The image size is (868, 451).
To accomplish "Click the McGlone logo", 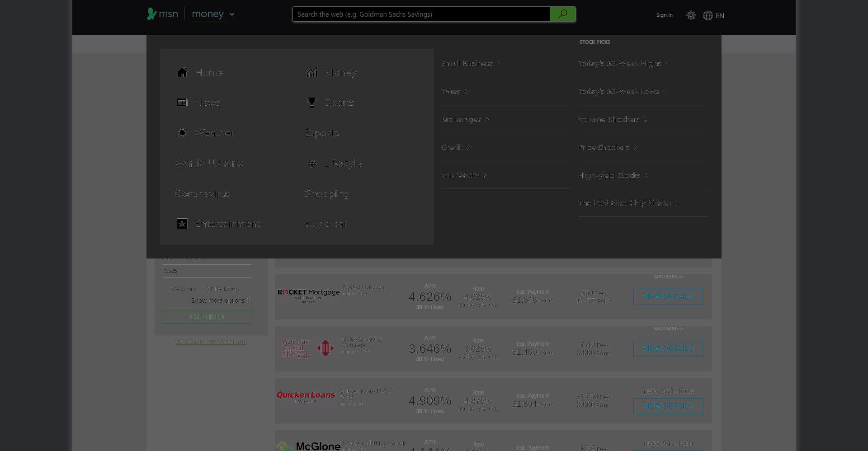I will (308, 446).
